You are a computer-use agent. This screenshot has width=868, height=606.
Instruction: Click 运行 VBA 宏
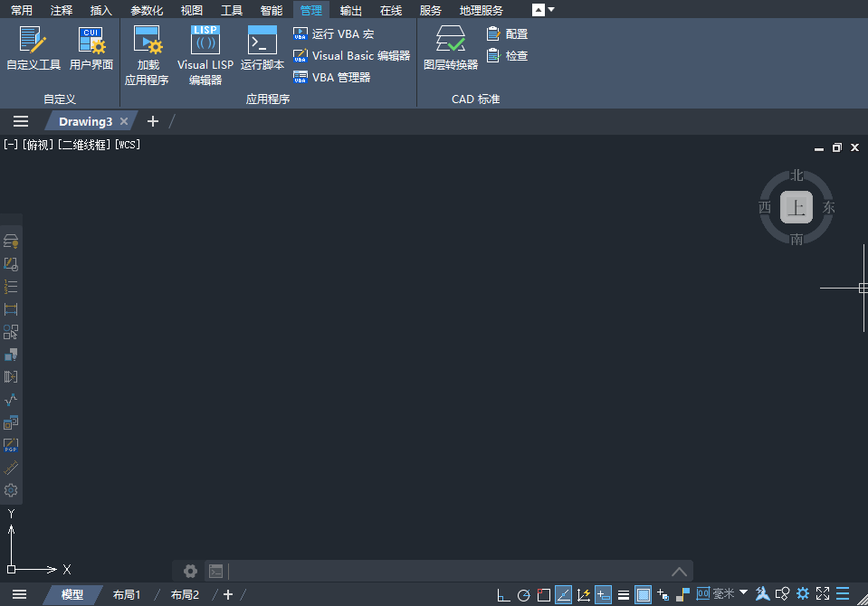pyautogui.click(x=334, y=33)
